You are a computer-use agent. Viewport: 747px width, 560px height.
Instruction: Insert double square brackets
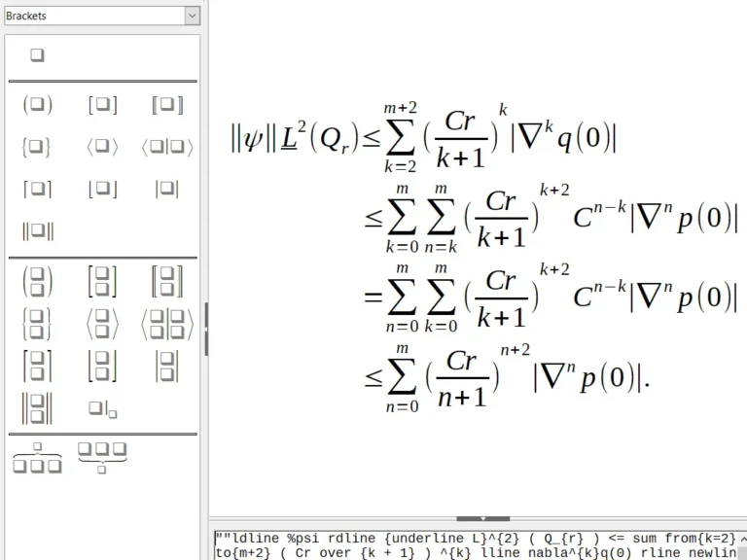[167, 105]
